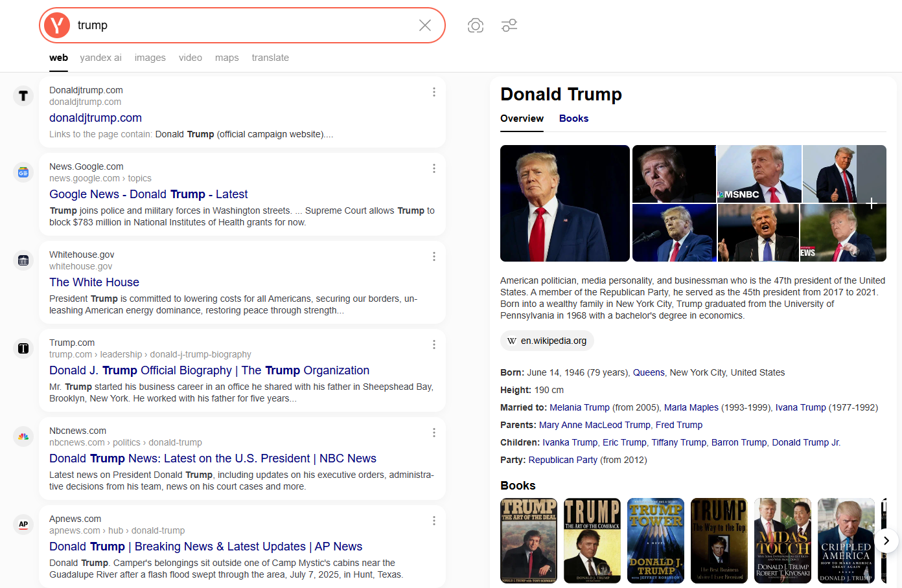
Task: Click the news.google.com › topics breadcrumb
Action: click(100, 178)
